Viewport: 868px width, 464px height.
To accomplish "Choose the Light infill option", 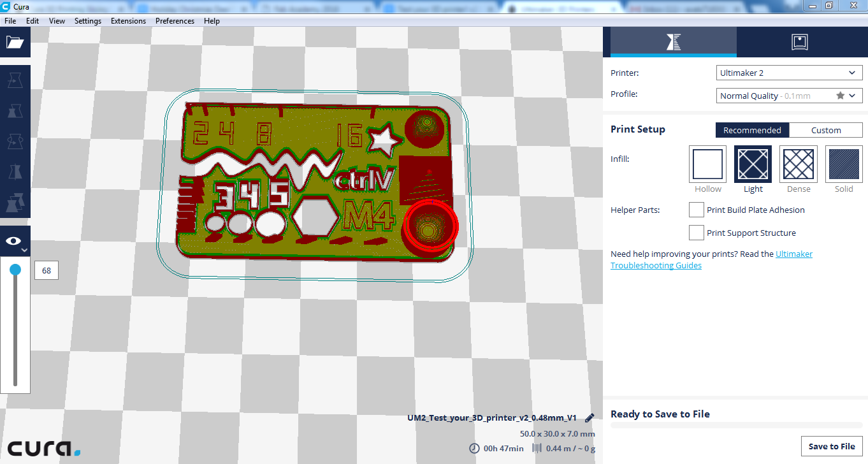I will (x=753, y=164).
